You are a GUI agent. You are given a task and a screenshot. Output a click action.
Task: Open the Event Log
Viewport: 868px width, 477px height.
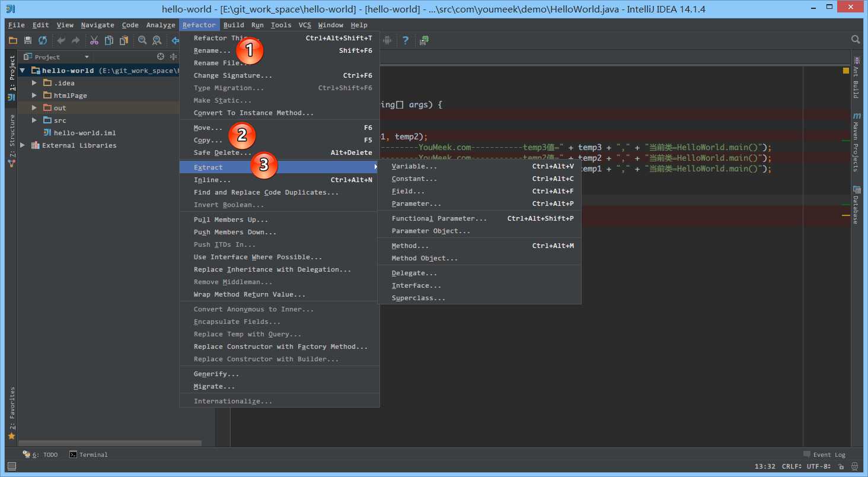coord(824,454)
